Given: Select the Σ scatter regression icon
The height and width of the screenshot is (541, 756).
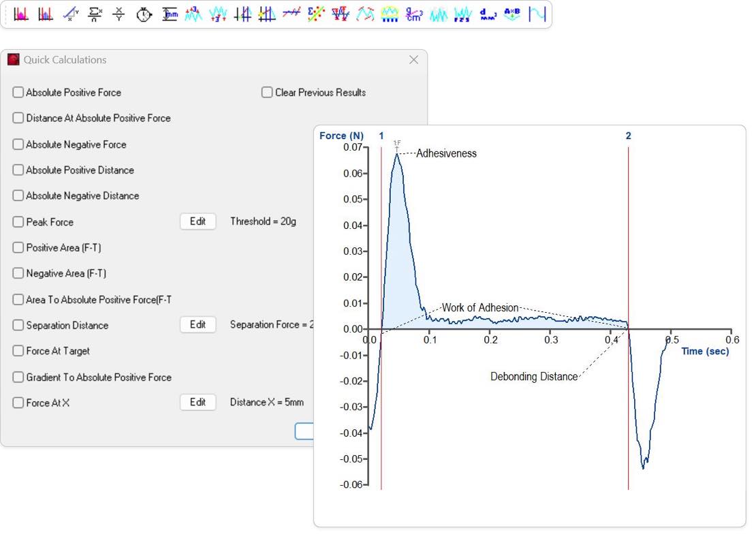Looking at the screenshot, I should point(316,14).
